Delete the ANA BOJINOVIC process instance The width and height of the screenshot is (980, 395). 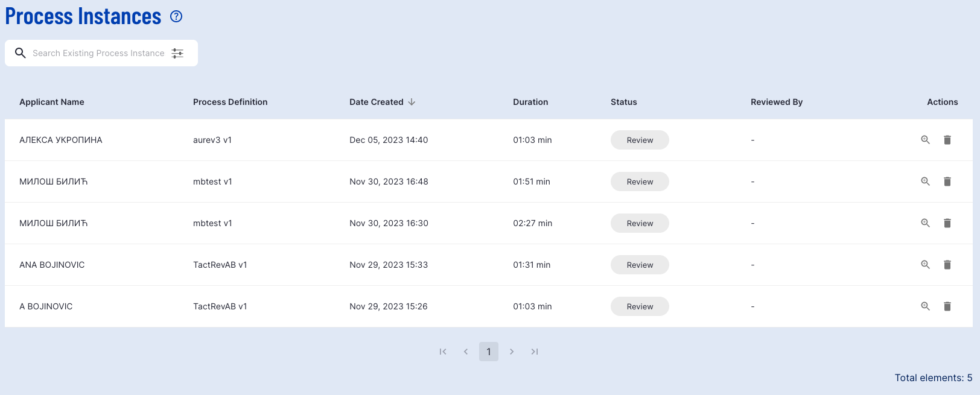click(947, 265)
